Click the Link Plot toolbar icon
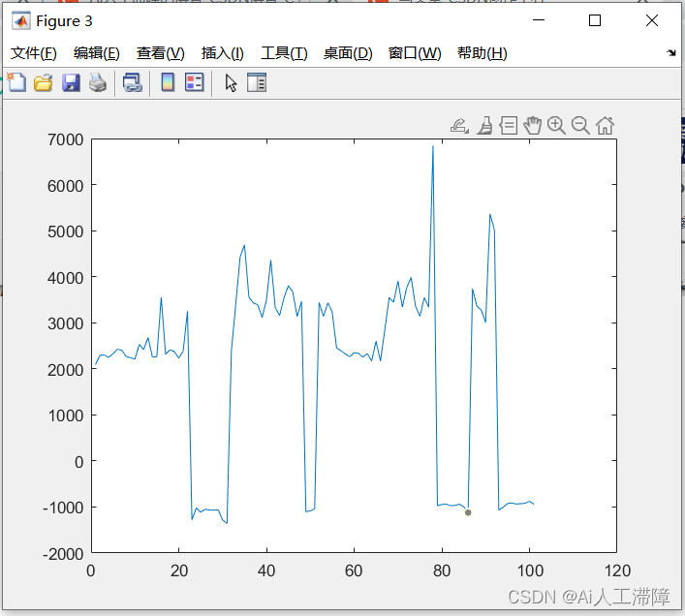The image size is (685, 616). point(133,82)
